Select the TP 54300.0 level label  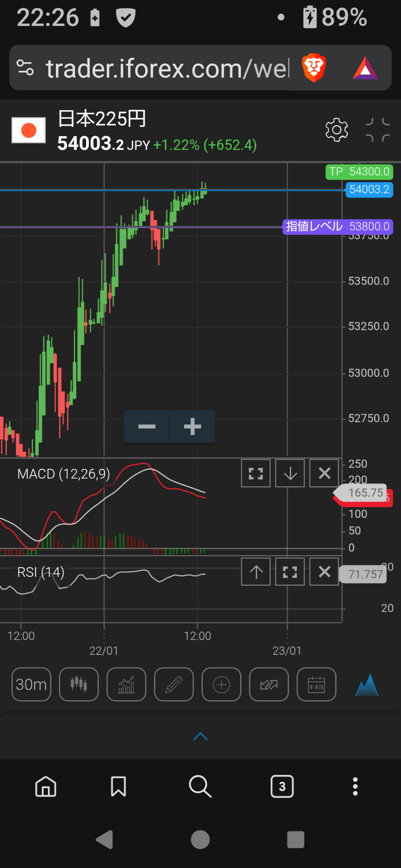click(x=359, y=172)
